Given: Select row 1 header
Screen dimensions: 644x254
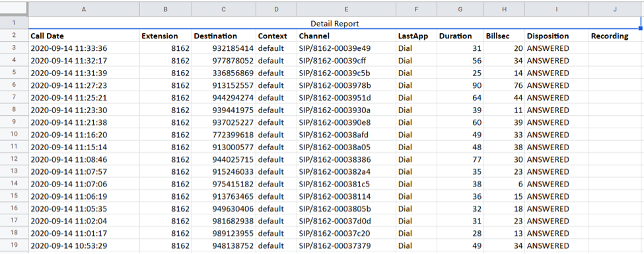Looking at the screenshot, I should (x=14, y=23).
